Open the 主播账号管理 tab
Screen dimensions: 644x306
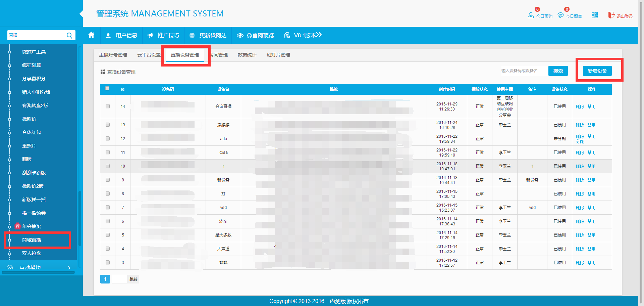113,55
